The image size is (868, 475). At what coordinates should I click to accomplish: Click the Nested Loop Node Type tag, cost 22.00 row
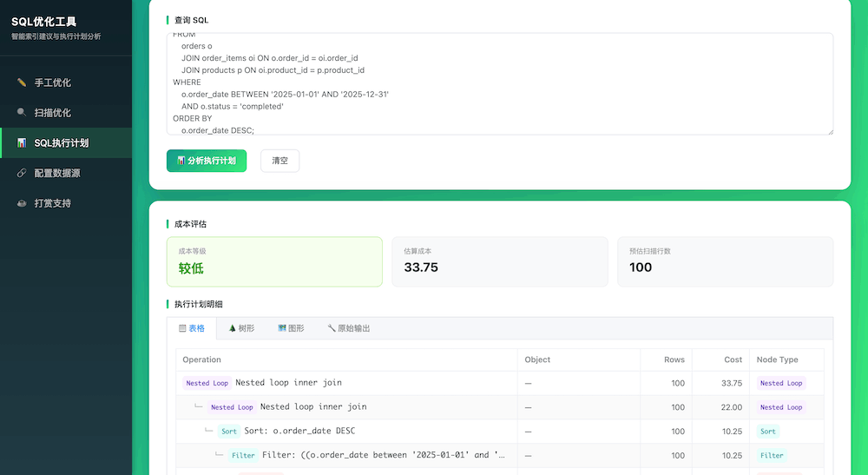[781, 407]
